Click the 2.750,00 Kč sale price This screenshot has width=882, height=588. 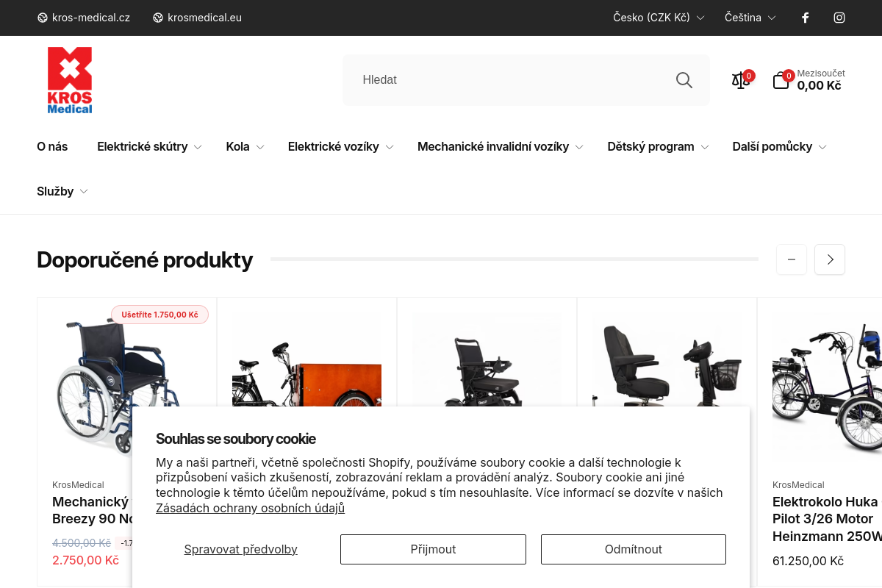coord(85,560)
